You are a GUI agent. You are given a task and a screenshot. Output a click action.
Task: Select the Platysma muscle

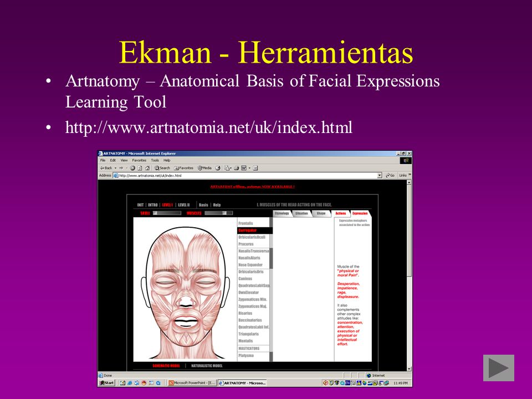pyautogui.click(x=246, y=356)
